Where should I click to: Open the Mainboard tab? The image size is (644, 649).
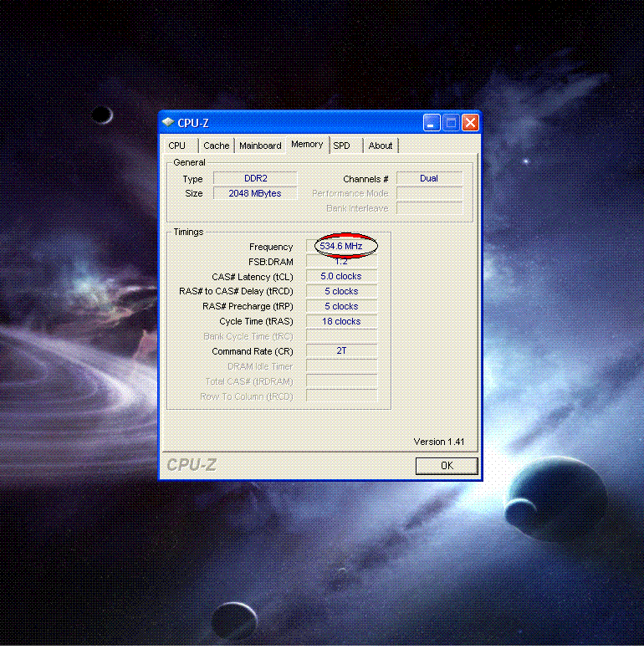tap(260, 146)
